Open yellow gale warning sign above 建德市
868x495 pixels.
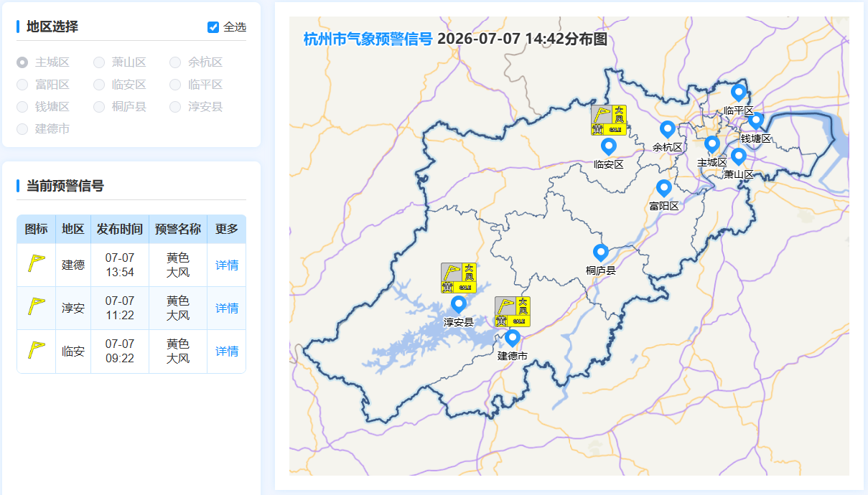513,311
